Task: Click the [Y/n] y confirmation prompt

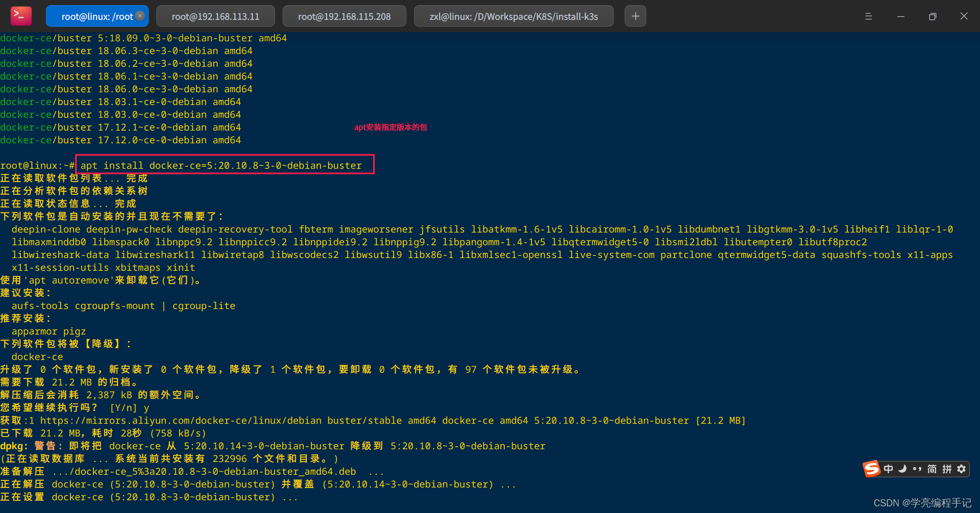Action: coord(130,407)
